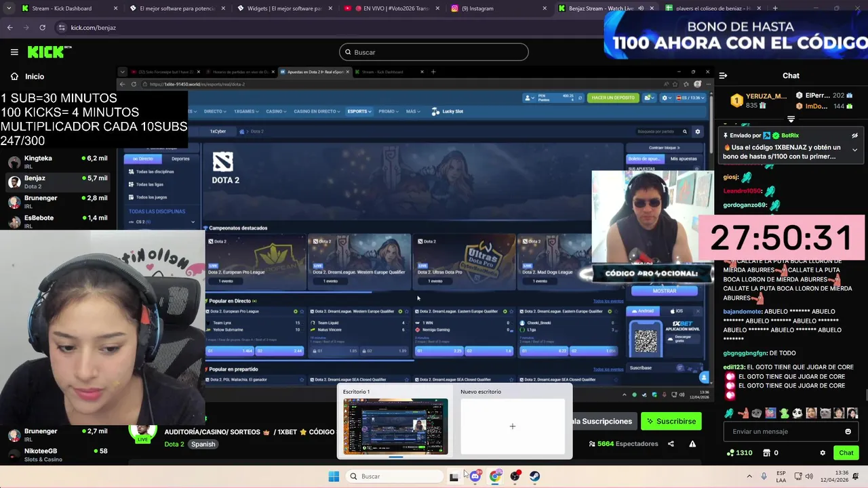The image size is (868, 488).
Task: Open the notifications bell in tray
Action: 856,476
